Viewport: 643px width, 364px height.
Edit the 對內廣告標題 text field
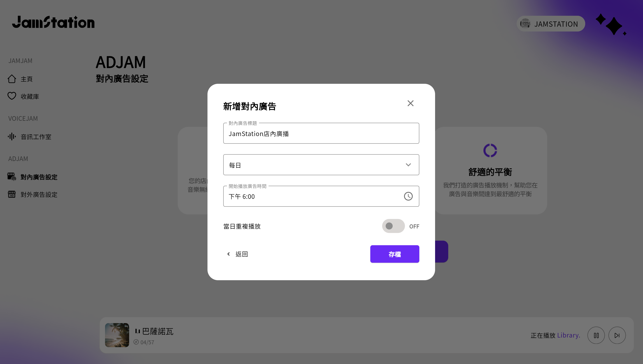click(x=321, y=134)
